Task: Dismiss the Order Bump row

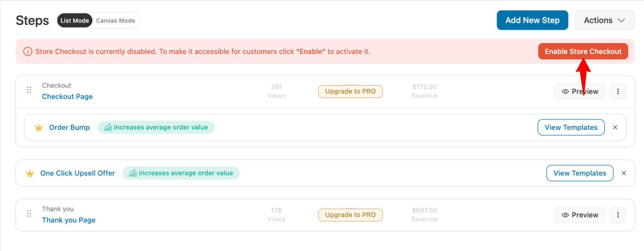Action: click(x=615, y=127)
